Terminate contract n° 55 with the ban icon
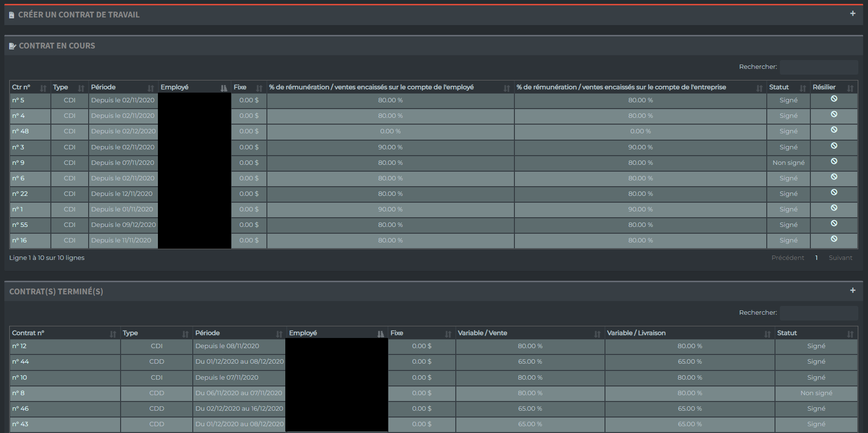This screenshot has width=868, height=433. tap(834, 223)
